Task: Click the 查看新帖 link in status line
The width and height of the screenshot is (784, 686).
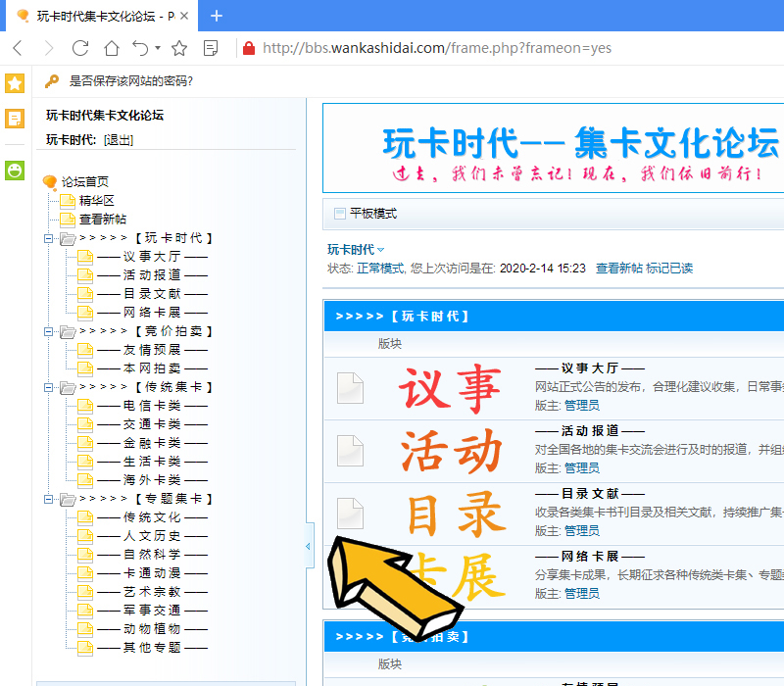Action: [x=619, y=269]
